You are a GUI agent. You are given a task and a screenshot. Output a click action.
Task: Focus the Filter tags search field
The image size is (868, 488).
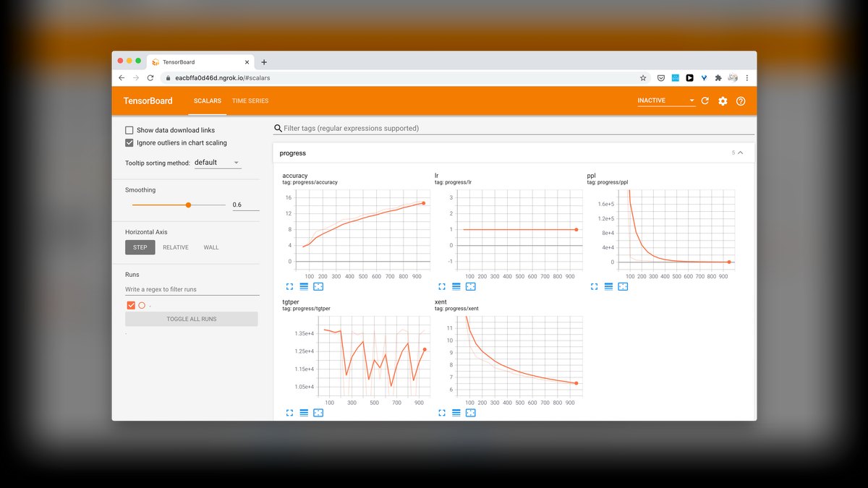pyautogui.click(x=514, y=128)
